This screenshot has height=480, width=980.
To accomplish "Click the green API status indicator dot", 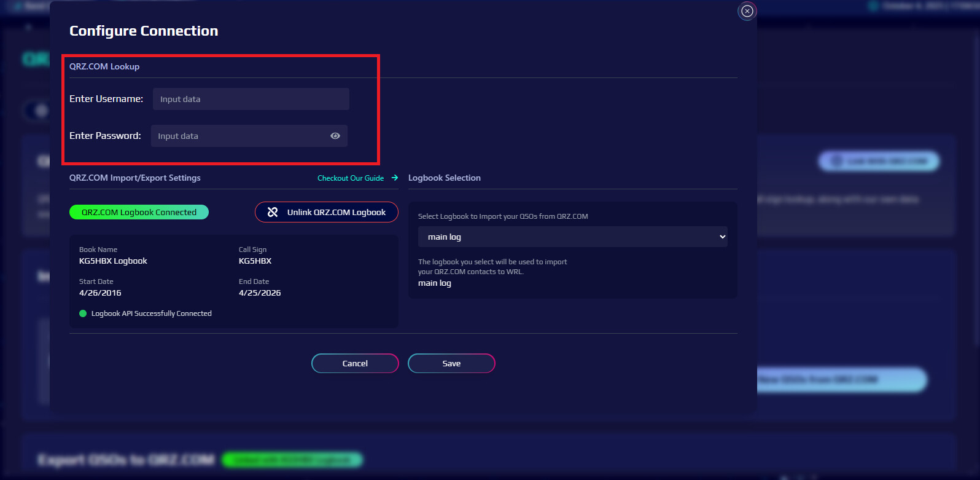I will pos(83,313).
